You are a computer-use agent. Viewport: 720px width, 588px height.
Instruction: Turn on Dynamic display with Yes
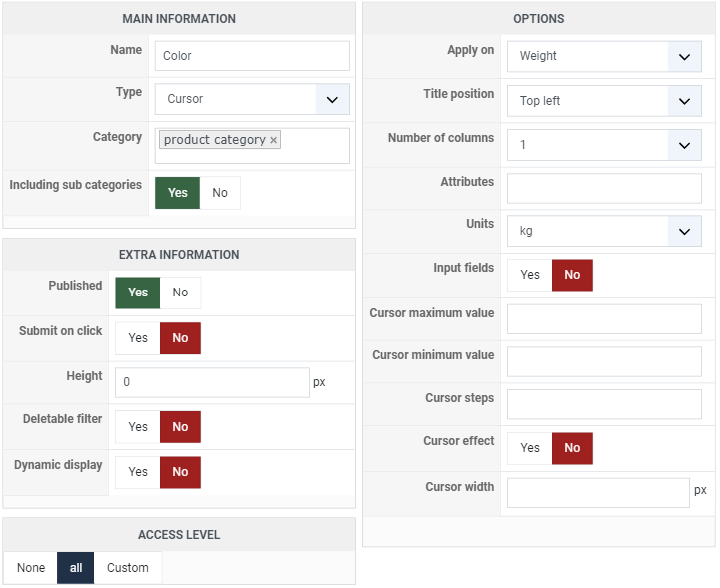click(x=138, y=472)
